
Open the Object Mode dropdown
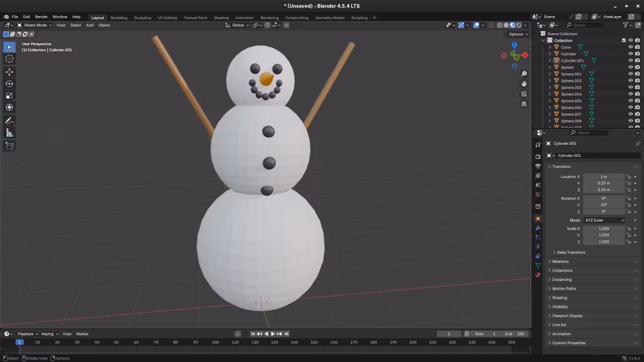(34, 25)
